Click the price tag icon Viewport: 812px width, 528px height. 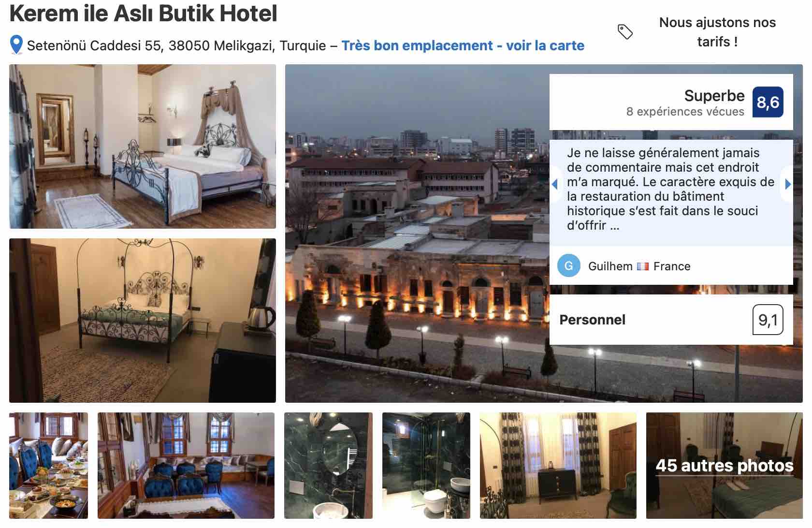pyautogui.click(x=625, y=32)
